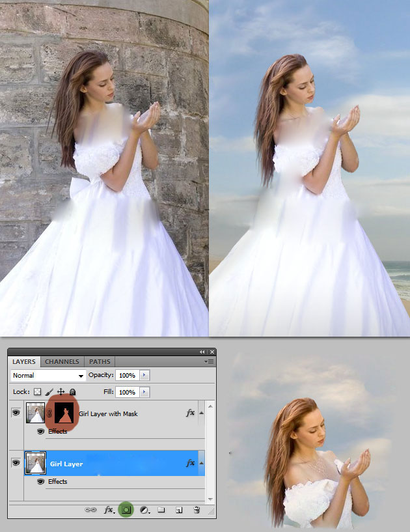
Task: Create new adjustment layer icon
Action: pyautogui.click(x=144, y=511)
